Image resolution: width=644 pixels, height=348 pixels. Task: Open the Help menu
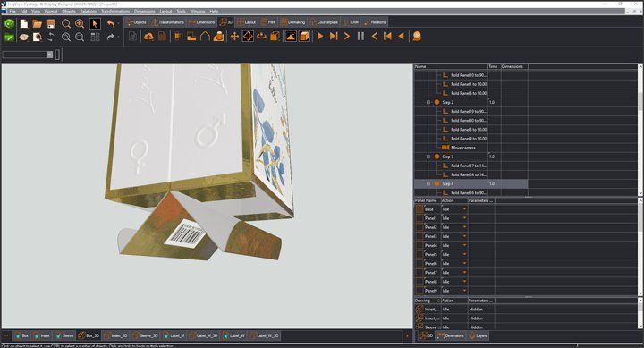coord(214,11)
